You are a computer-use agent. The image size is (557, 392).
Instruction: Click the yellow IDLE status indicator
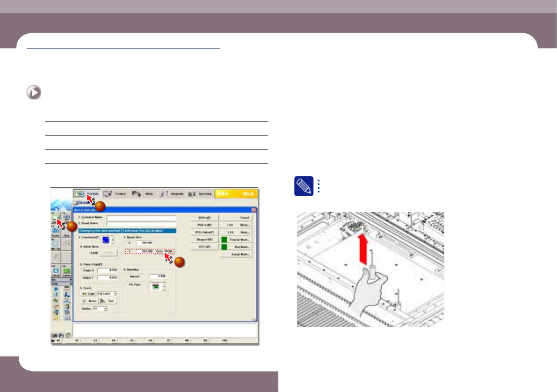tap(236, 194)
